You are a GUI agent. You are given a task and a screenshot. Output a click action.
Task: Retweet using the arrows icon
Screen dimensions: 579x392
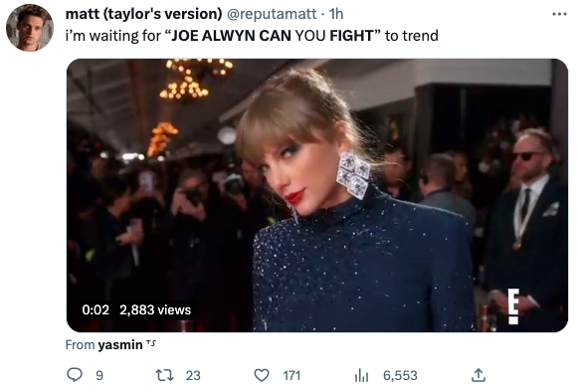coord(164,375)
